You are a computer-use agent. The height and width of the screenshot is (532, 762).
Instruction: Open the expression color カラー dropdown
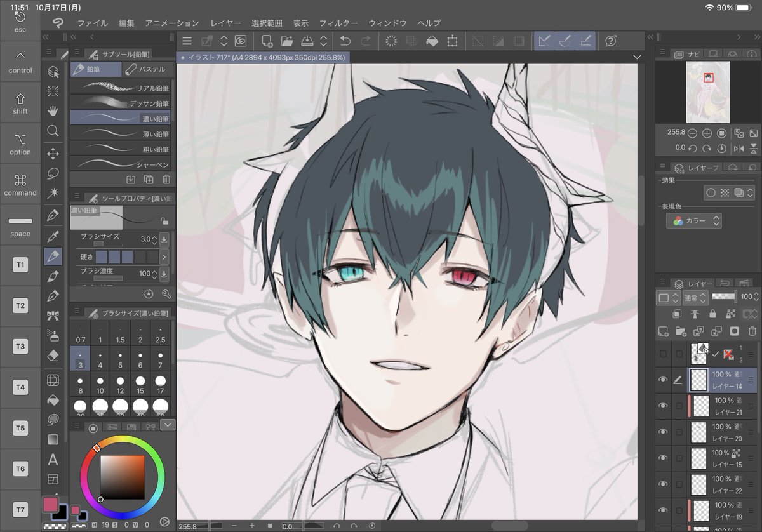(x=693, y=221)
